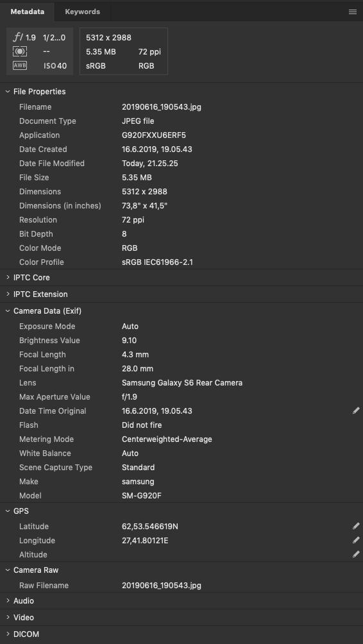The width and height of the screenshot is (363, 644).
Task: Click the Brightness Value 9.10
Action: (130, 341)
